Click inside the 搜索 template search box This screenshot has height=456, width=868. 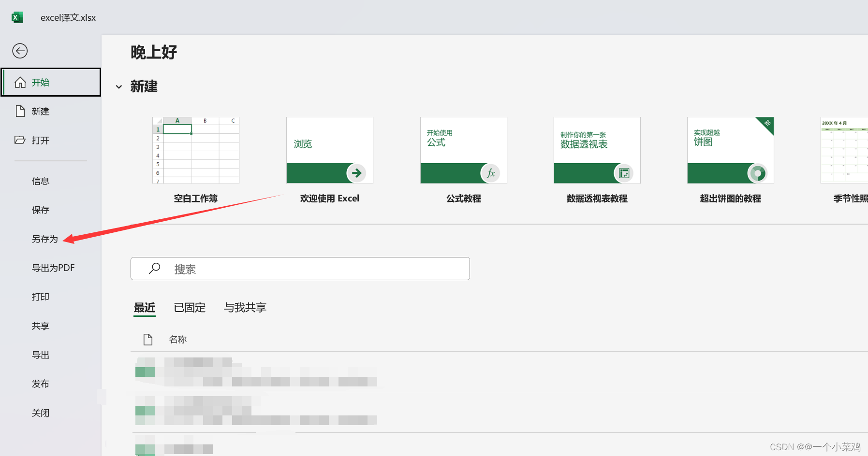pyautogui.click(x=300, y=269)
